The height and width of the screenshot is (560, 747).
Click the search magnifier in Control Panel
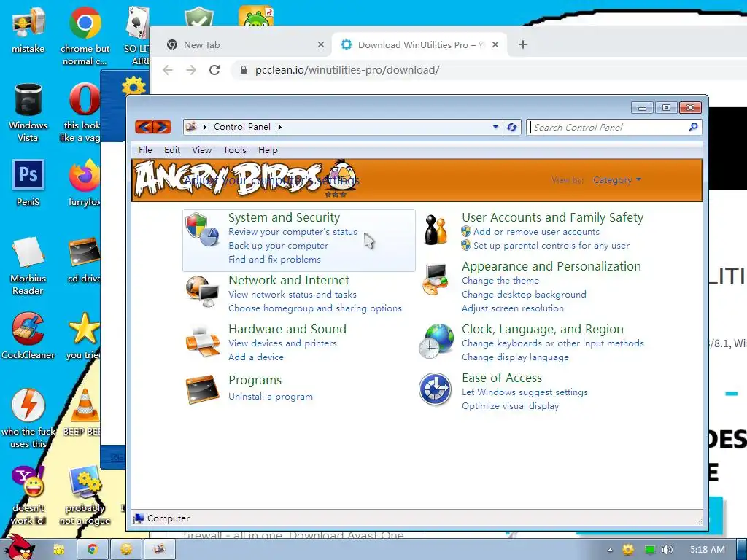693,127
